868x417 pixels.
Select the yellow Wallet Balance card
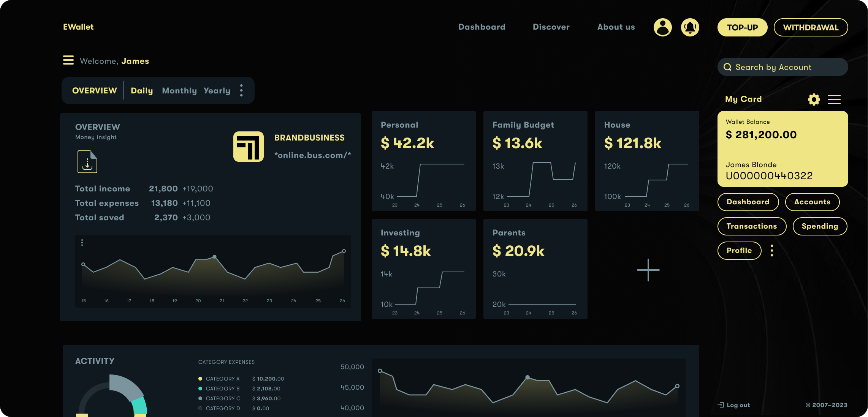click(783, 149)
